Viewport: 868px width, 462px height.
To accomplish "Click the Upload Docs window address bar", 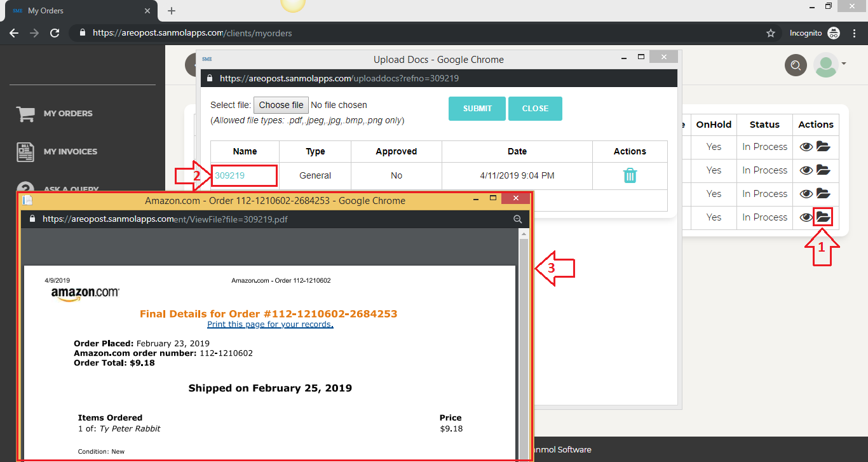I will click(x=438, y=79).
